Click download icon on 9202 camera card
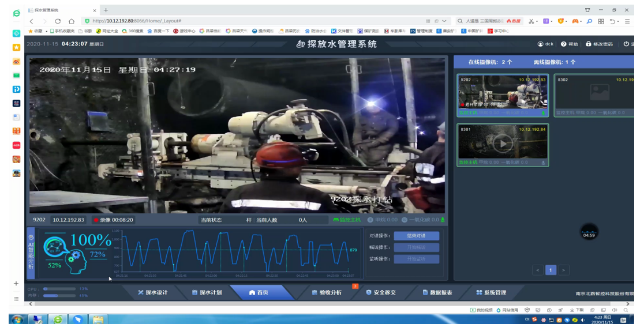Image resolution: width=644 pixels, height=324 pixels. click(x=543, y=113)
